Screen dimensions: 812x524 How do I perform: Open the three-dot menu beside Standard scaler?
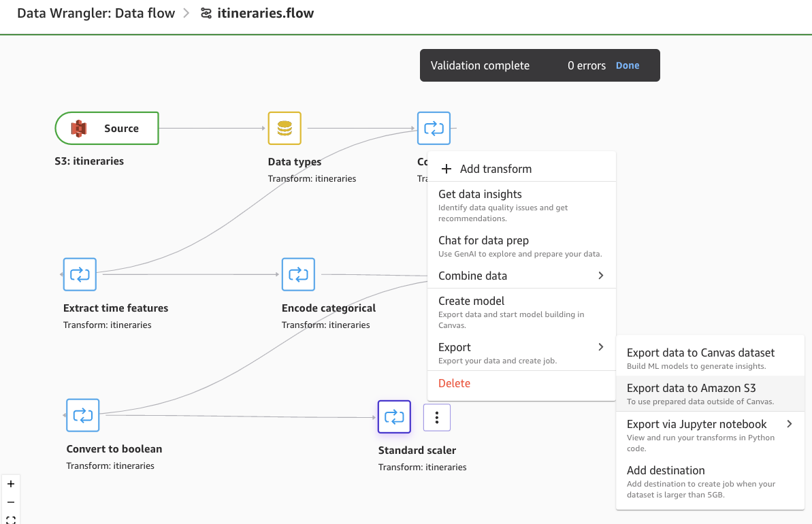(437, 417)
